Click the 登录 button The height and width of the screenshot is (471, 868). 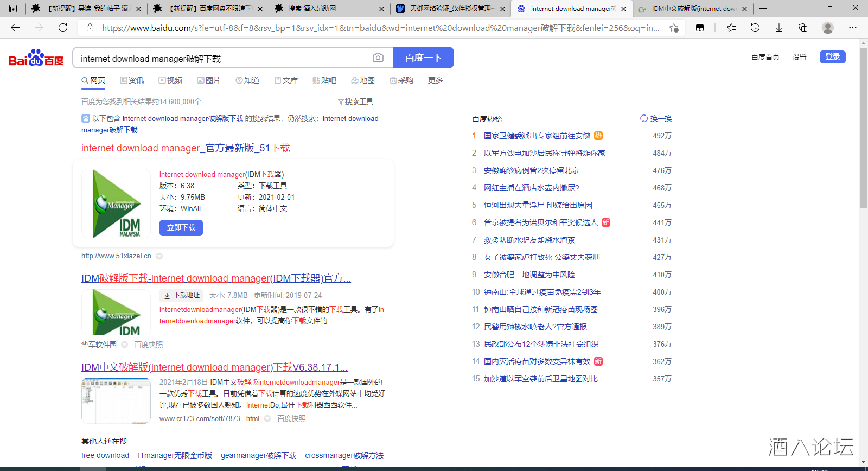pos(833,56)
